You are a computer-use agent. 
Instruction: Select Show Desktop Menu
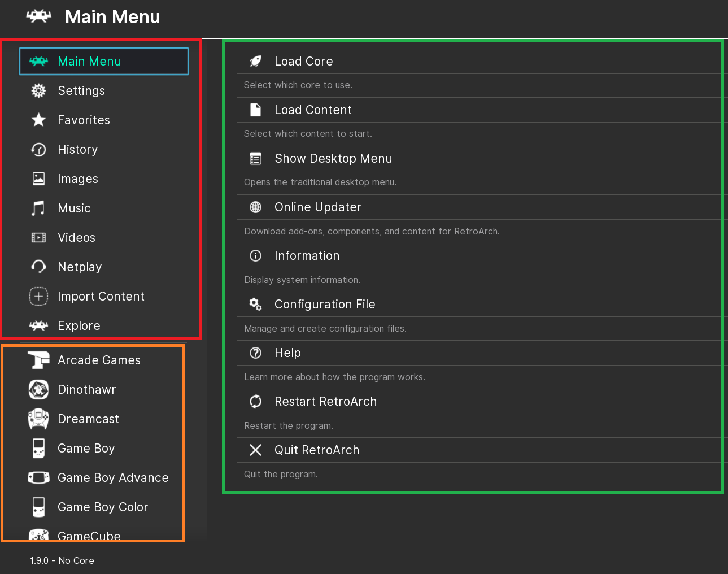481,159
